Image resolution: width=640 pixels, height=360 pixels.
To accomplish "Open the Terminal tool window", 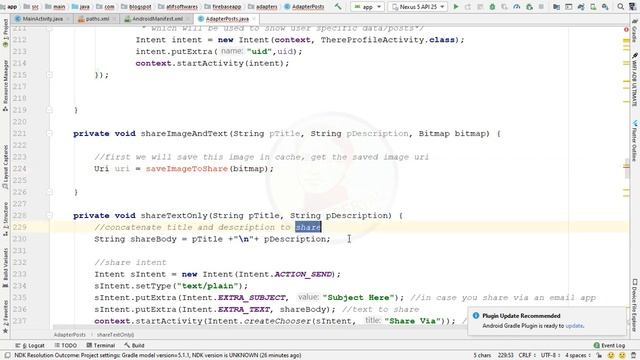I will tap(100, 345).
